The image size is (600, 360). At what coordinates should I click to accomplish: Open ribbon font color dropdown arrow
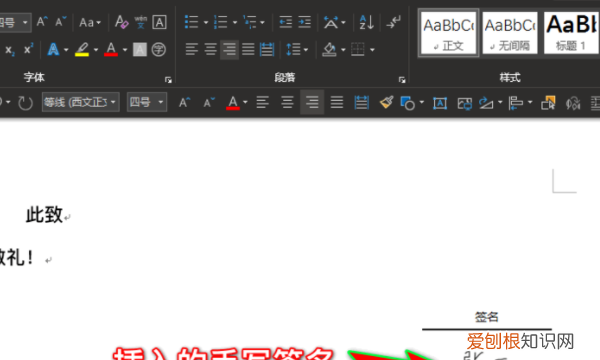[125, 50]
